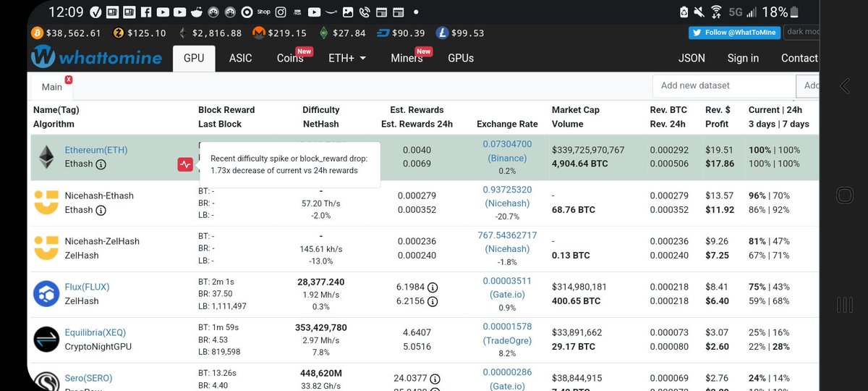Click the Monero ticker icon at $219.15
Image resolution: width=868 pixels, height=391 pixels.
coord(258,33)
